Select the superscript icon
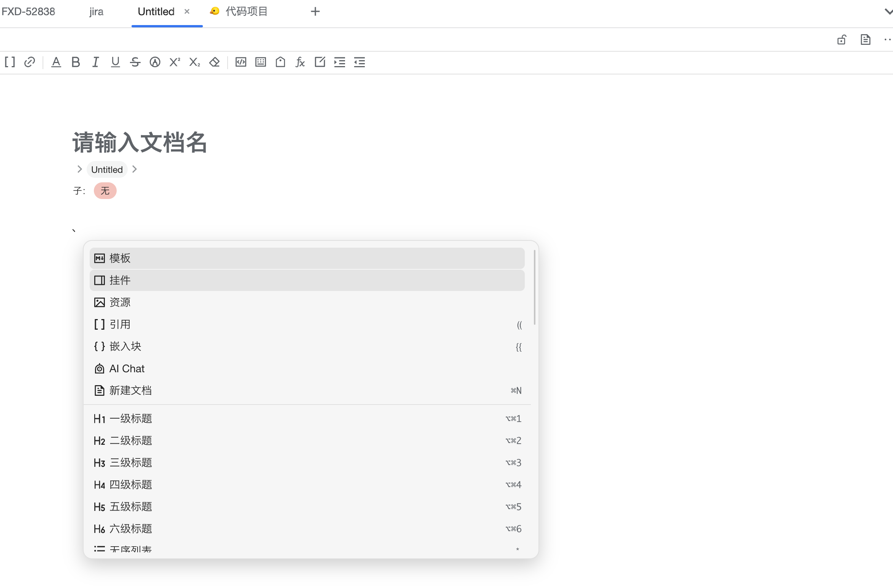This screenshot has height=588, width=893. coord(174,62)
